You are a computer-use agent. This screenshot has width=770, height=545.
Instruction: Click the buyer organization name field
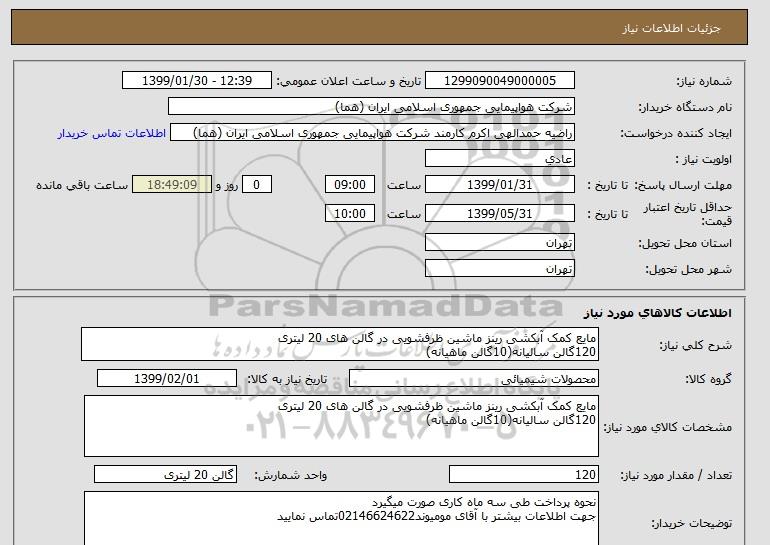[371, 107]
